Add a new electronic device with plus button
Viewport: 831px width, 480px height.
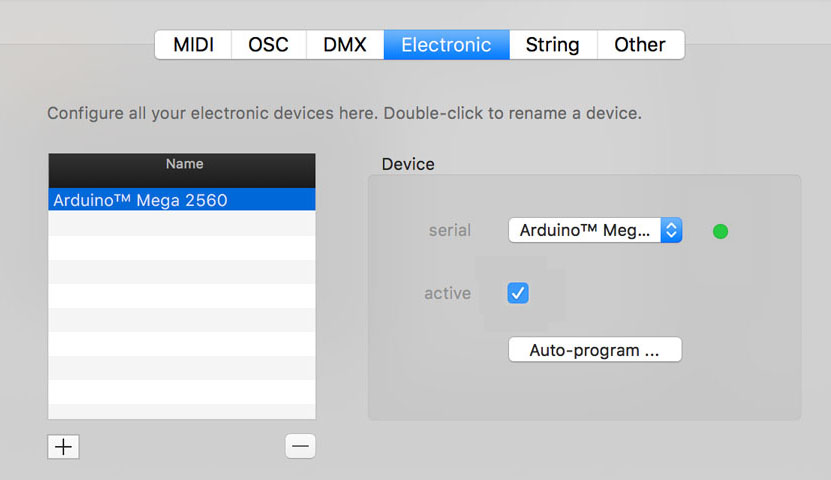[63, 447]
